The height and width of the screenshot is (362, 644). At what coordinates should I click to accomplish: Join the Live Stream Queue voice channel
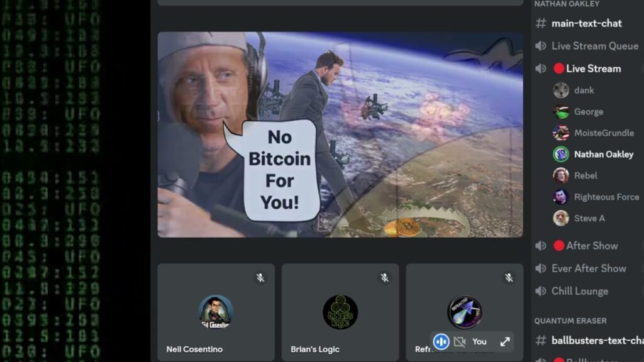595,46
